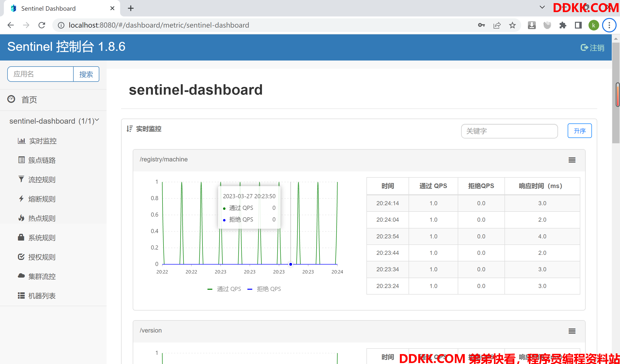Click the 20:23:54 time cell
Viewport: 620px width, 364px height.
tap(387, 236)
